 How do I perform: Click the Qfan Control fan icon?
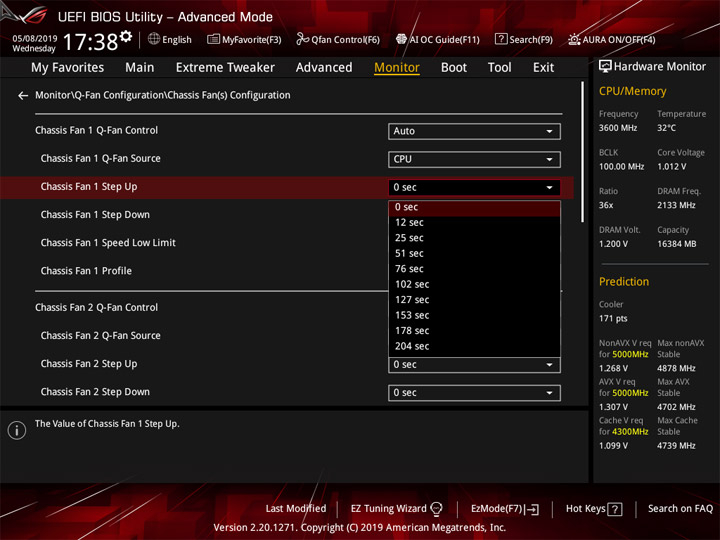pos(302,39)
